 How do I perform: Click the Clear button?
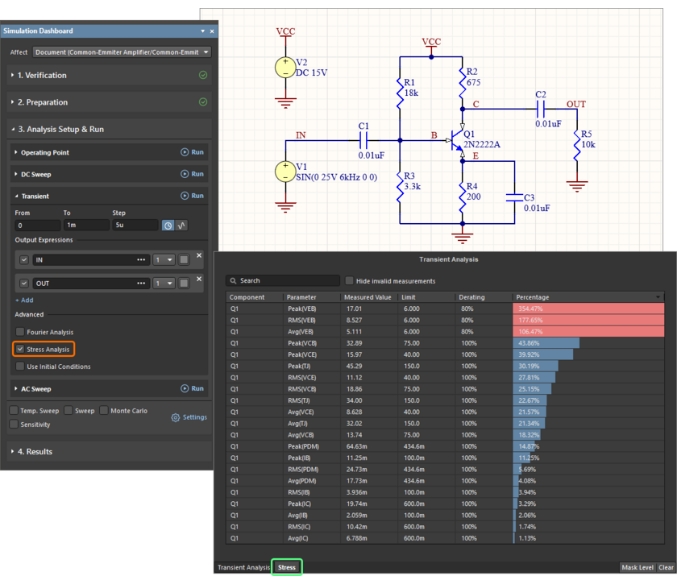666,567
